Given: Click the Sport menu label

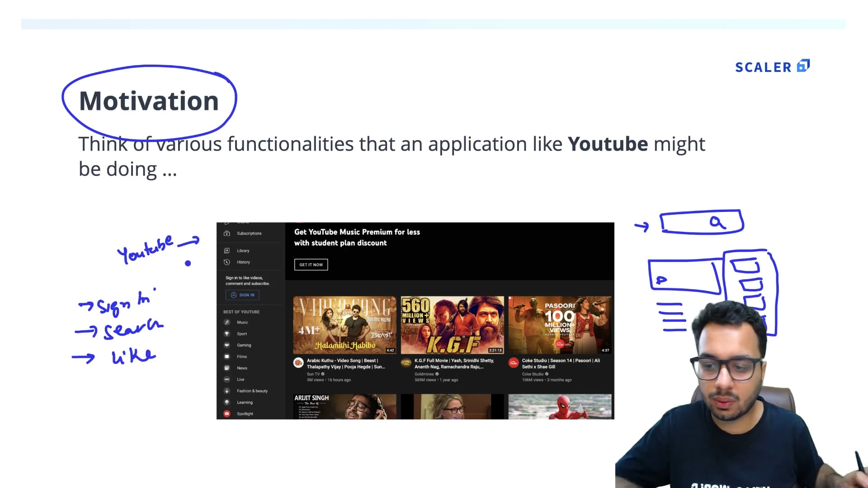Looking at the screenshot, I should coord(242,334).
